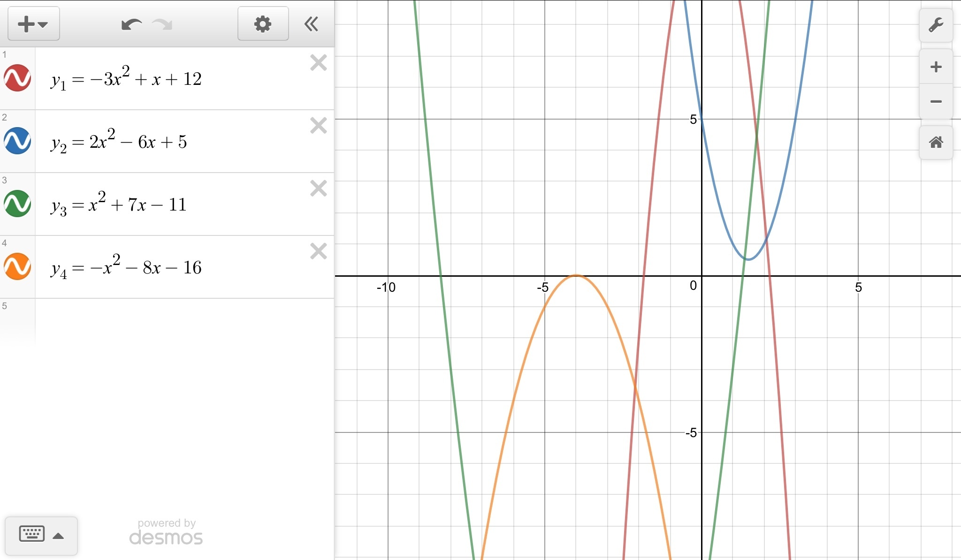Image resolution: width=961 pixels, height=560 pixels.
Task: Hide the blue y2 curve
Action: [x=17, y=141]
